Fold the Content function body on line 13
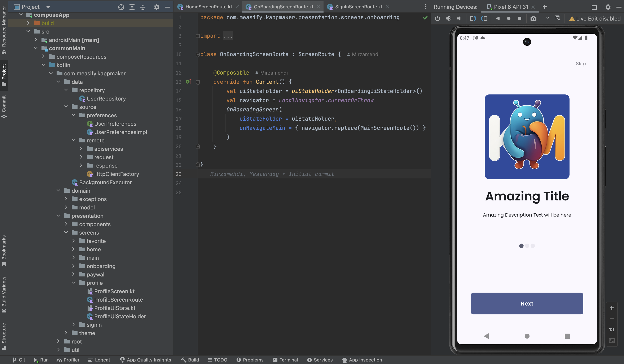 [x=198, y=82]
